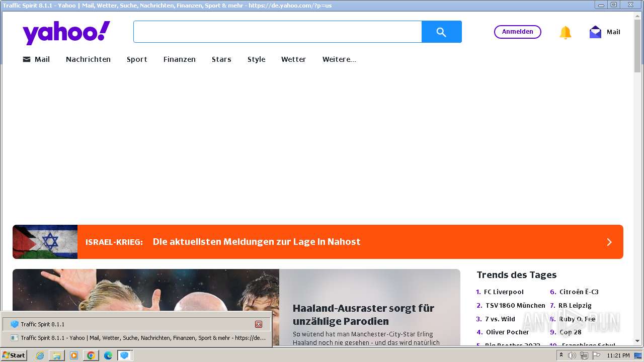The width and height of the screenshot is (644, 362).
Task: Open the Windows Start menu
Action: (14, 355)
